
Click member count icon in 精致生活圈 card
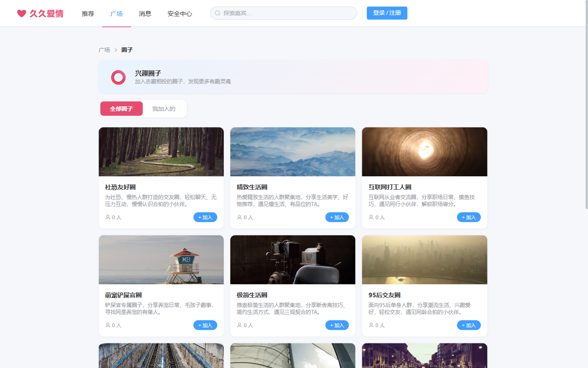[x=239, y=217]
